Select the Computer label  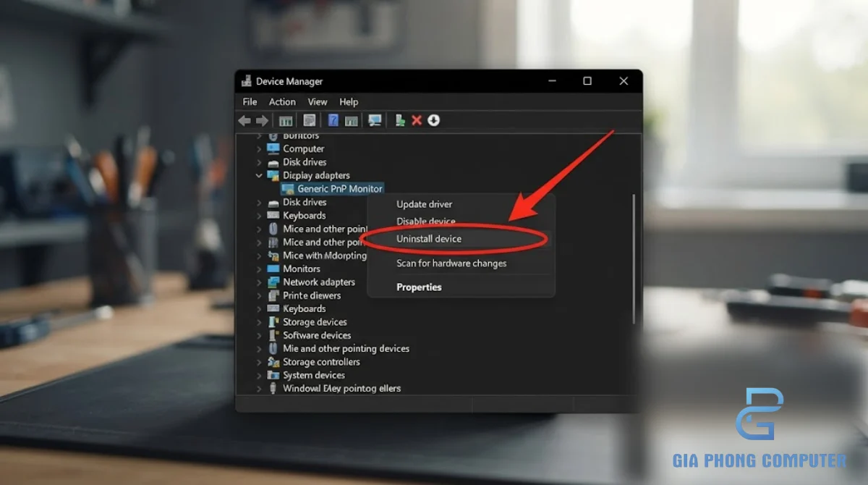(304, 148)
